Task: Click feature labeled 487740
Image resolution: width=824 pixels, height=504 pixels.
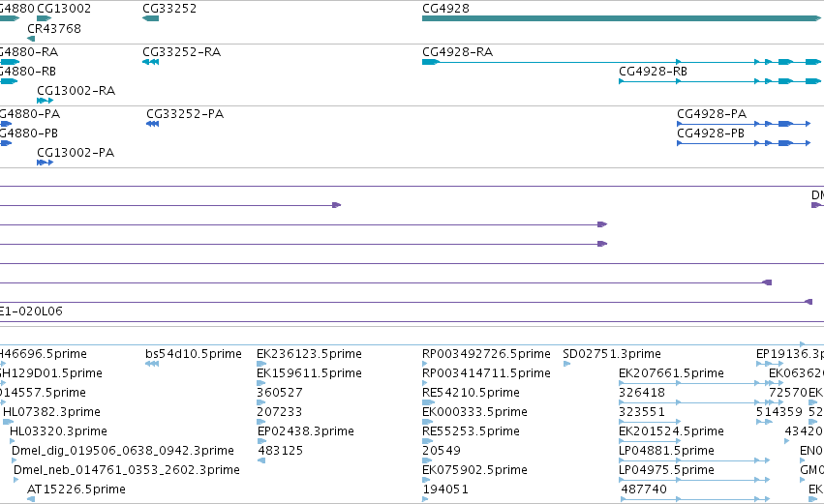Action: pos(644,489)
